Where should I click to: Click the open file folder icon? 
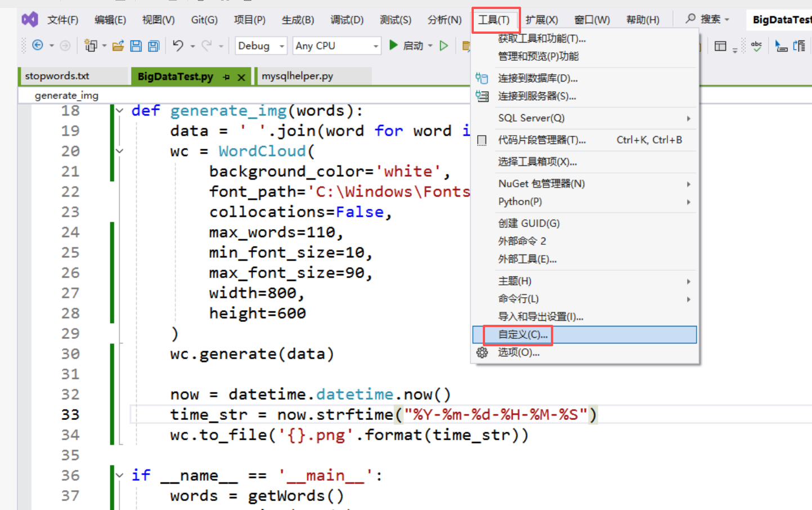coord(118,46)
